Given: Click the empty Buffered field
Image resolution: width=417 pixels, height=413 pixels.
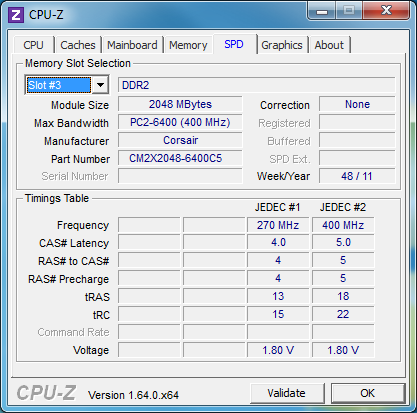Looking at the screenshot, I should click(x=357, y=140).
